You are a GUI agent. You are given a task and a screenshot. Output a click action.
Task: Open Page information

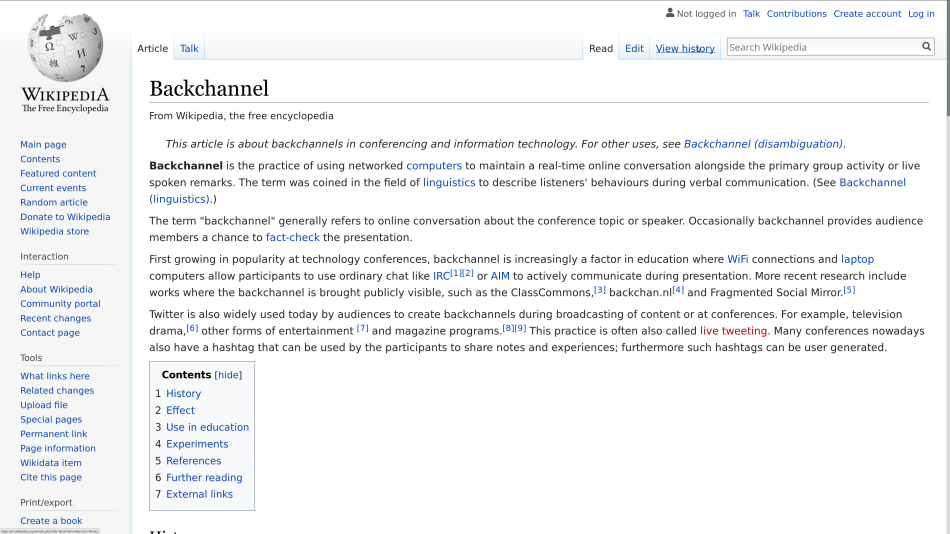pyautogui.click(x=58, y=449)
